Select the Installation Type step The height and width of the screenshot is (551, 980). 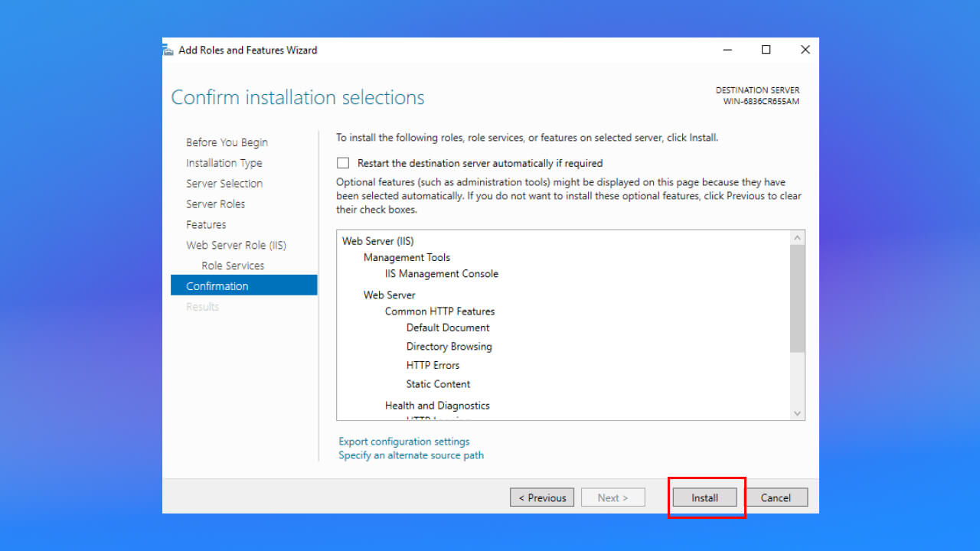tap(224, 163)
